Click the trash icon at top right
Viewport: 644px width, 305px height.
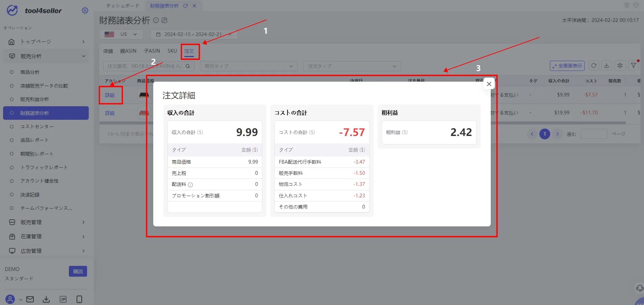point(627,5)
